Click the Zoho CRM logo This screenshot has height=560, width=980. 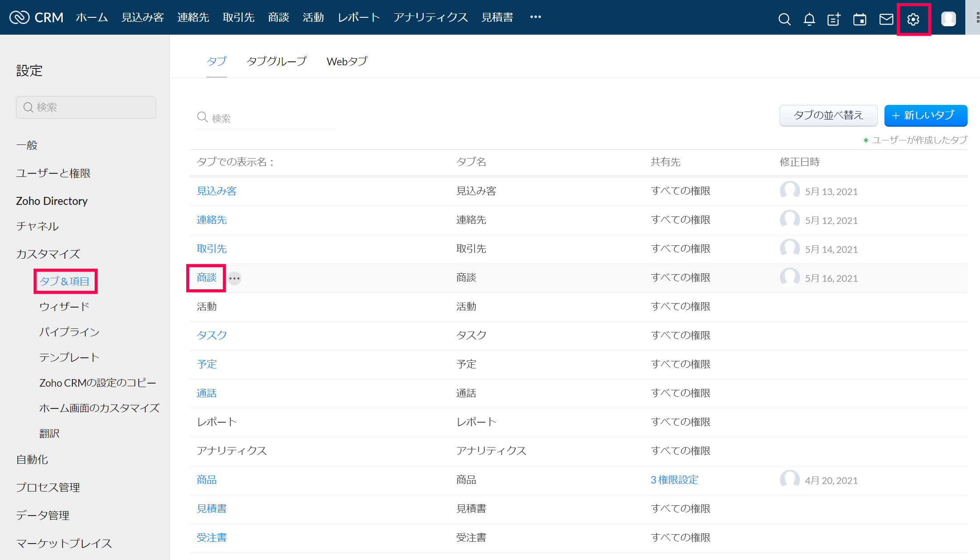click(36, 17)
